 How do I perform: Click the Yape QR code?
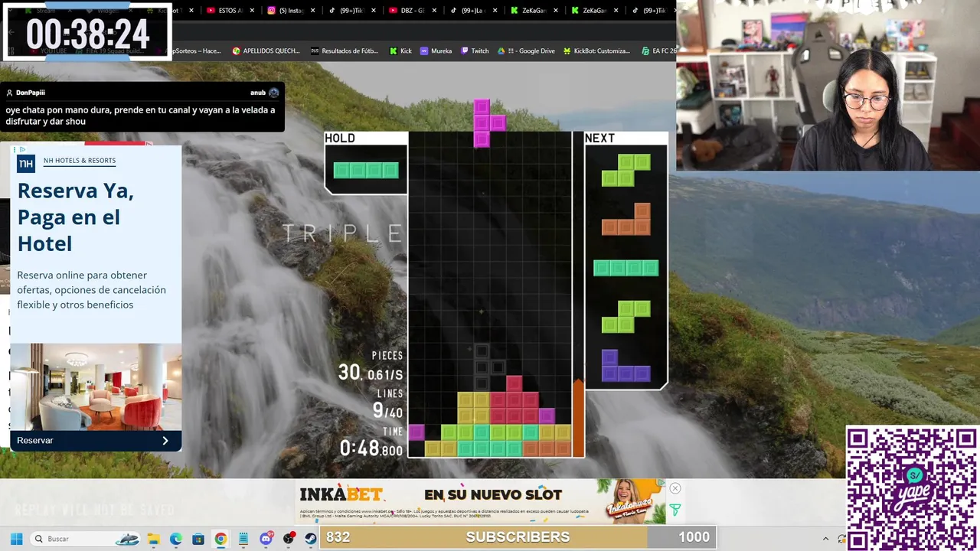click(x=912, y=488)
